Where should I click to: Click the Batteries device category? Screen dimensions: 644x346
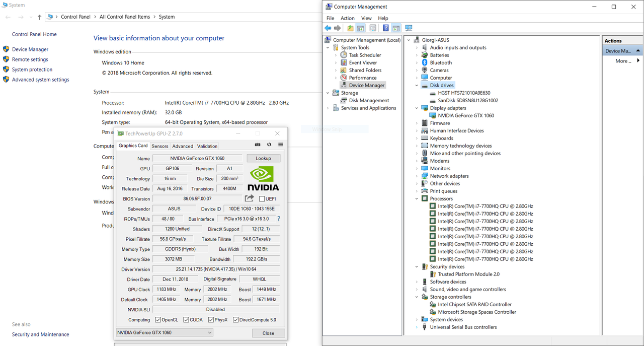(x=439, y=55)
